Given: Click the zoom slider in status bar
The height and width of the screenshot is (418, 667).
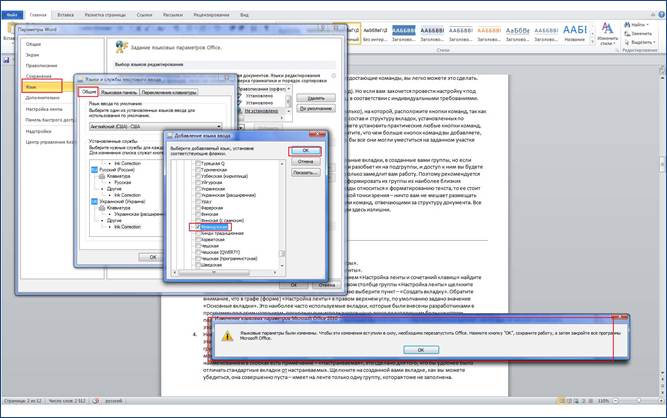Looking at the screenshot, I should (x=638, y=401).
